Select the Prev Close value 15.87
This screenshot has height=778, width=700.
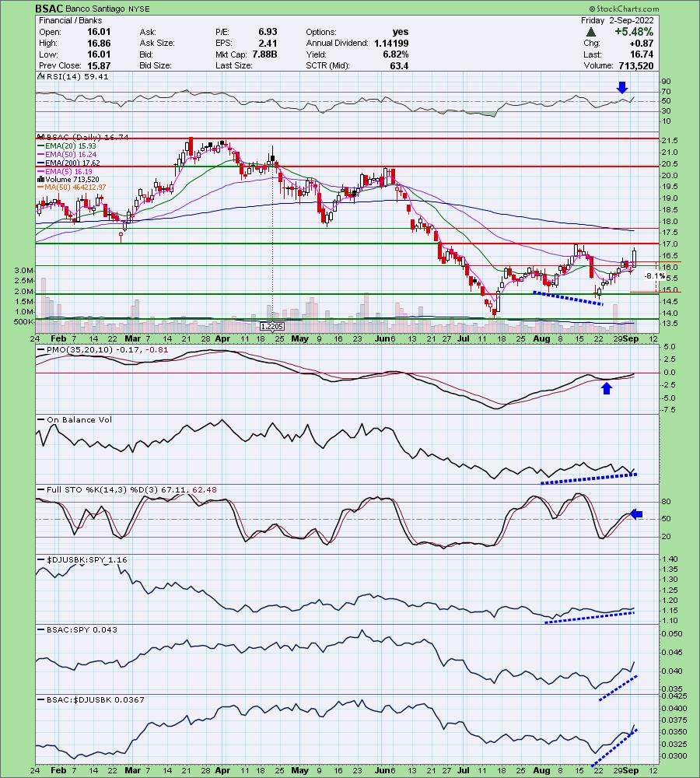pyautogui.click(x=99, y=65)
